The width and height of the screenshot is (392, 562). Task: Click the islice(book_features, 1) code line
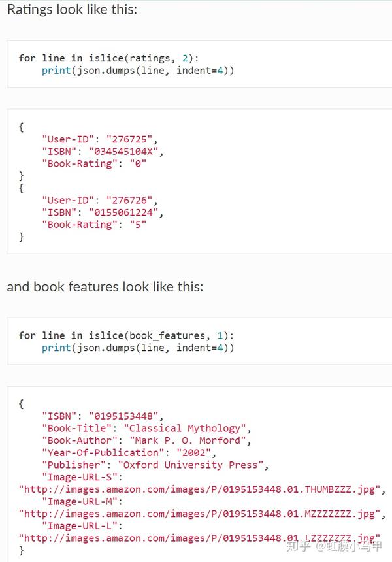click(x=125, y=335)
